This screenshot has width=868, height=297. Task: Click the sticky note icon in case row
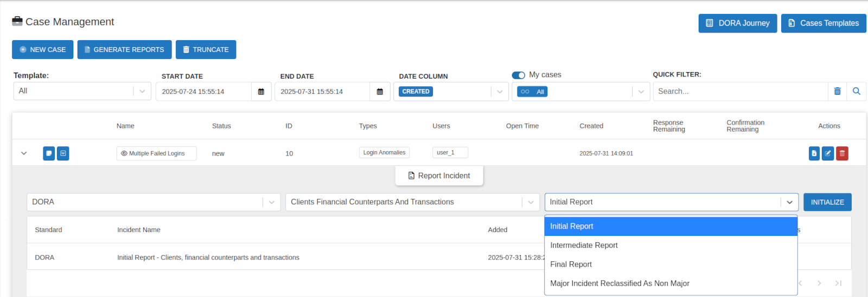click(x=49, y=153)
